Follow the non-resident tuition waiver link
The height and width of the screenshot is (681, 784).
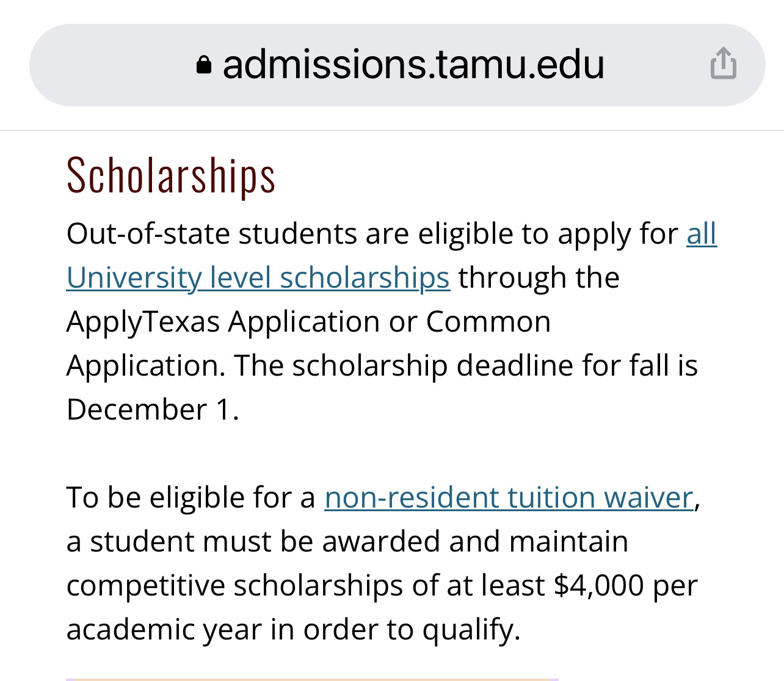(509, 498)
